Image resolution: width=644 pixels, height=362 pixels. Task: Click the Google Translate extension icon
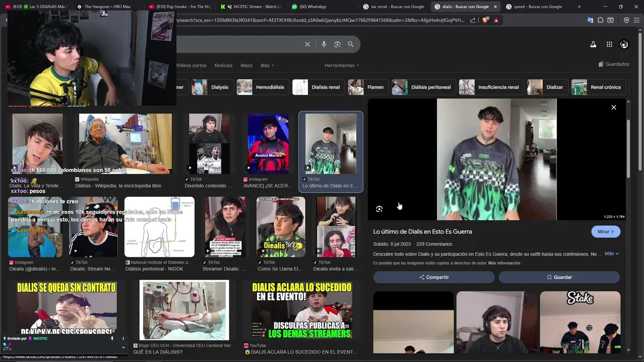pyautogui.click(x=590, y=20)
